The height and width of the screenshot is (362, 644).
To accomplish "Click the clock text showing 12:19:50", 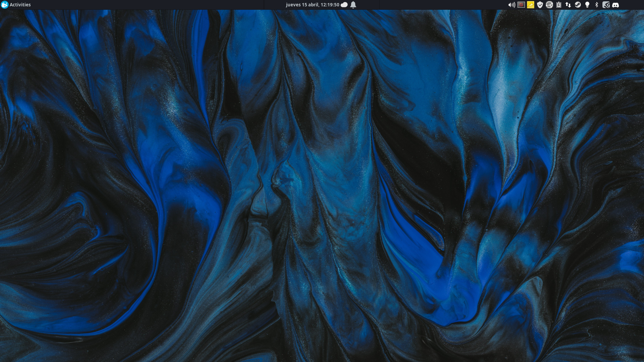I will coord(330,5).
